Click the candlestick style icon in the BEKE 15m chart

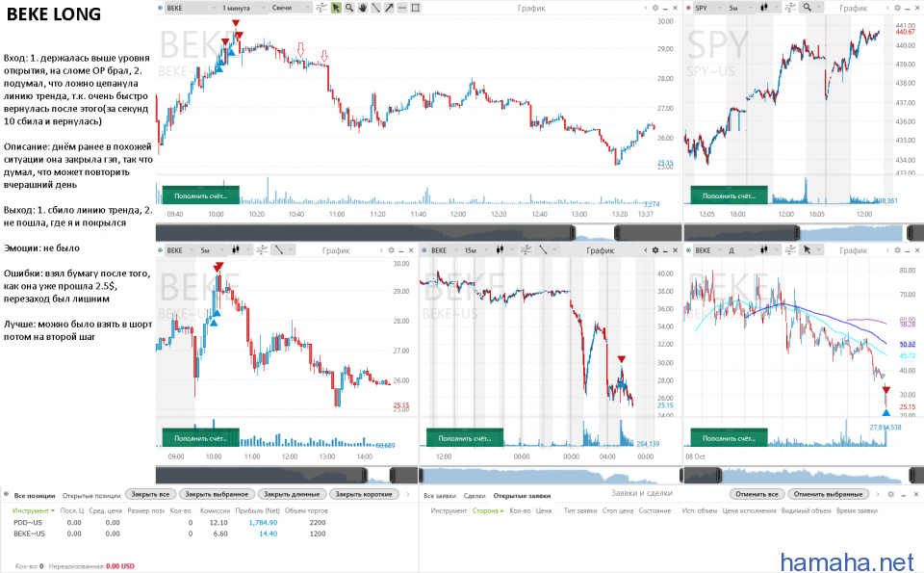click(500, 250)
